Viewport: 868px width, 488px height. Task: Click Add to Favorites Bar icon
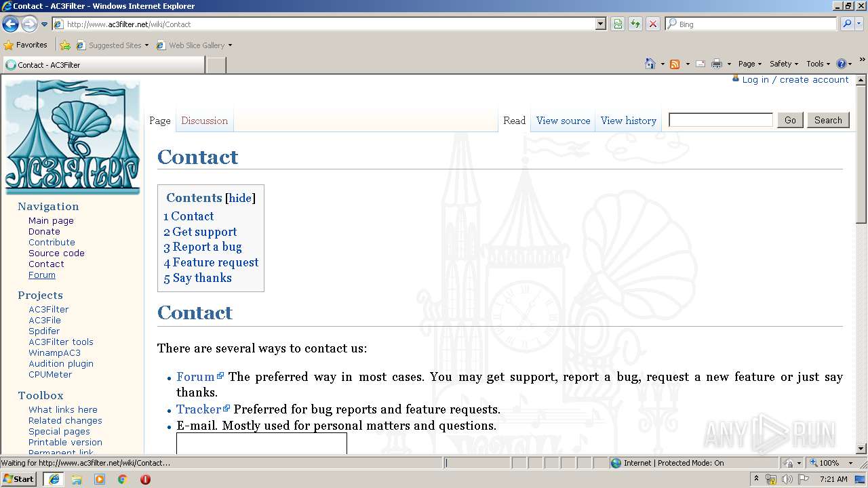tap(65, 45)
